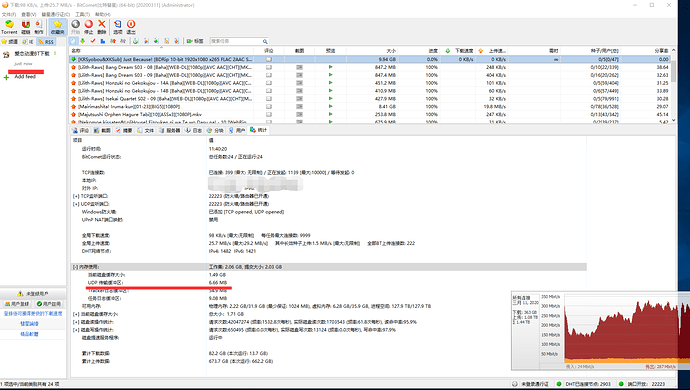
Task: Click comment icon for Just Because! row
Action: pos(268,59)
